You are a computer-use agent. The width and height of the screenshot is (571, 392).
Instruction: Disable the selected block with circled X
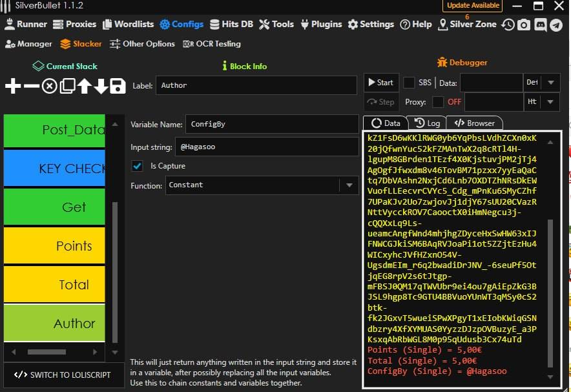click(49, 86)
